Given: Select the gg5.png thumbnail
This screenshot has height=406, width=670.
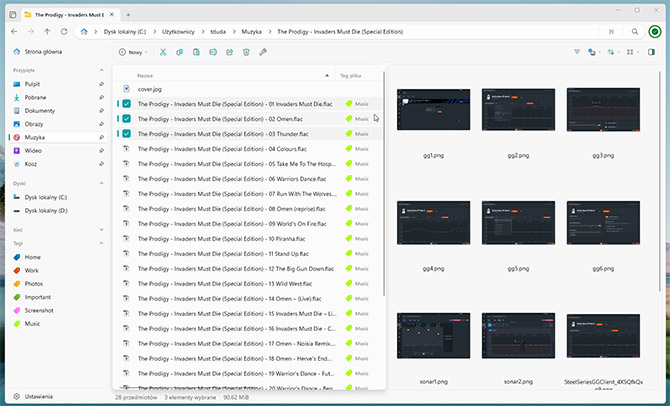Looking at the screenshot, I should 517,223.
